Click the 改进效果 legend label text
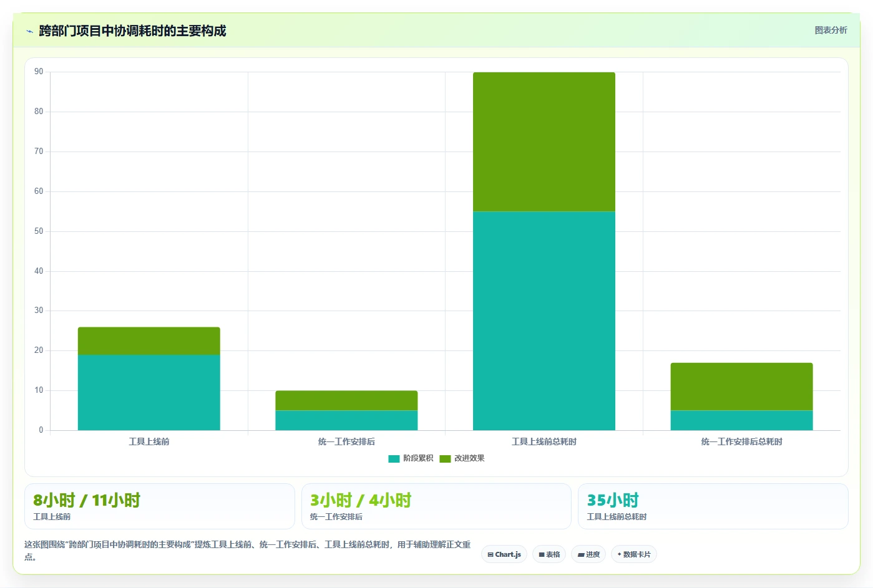The width and height of the screenshot is (873, 588). pyautogui.click(x=469, y=458)
